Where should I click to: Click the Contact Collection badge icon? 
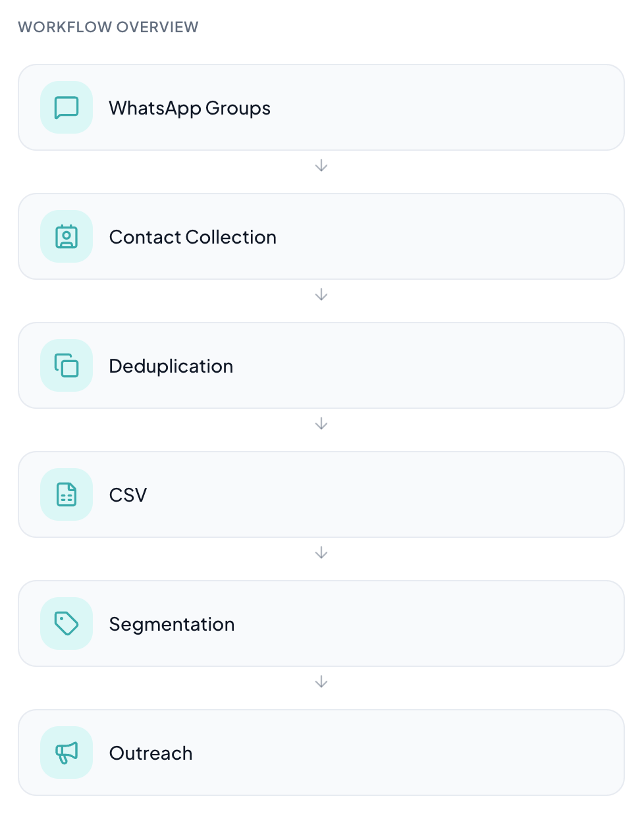pos(67,236)
